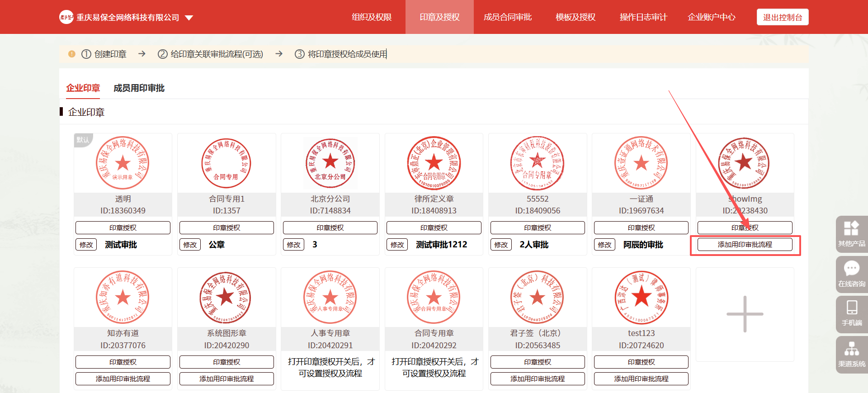
Task: Click the test123 seal thumbnail
Action: (641, 298)
